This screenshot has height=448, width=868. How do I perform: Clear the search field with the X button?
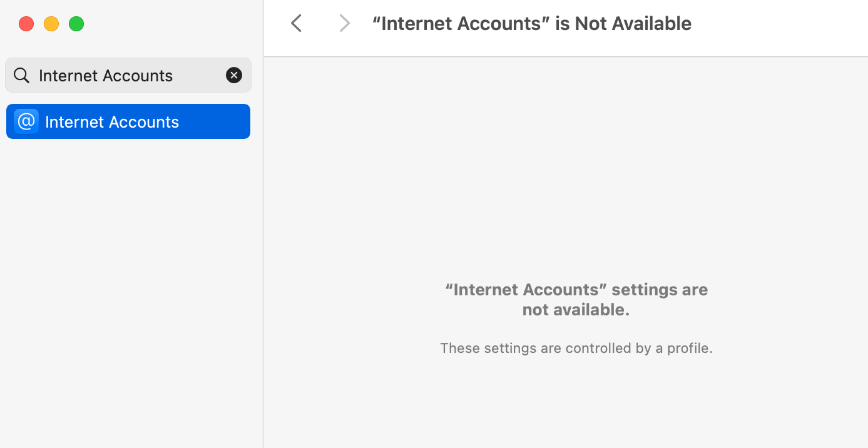(x=234, y=76)
